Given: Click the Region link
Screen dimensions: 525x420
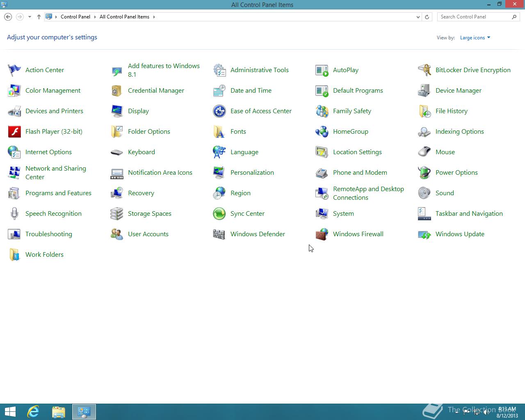Looking at the screenshot, I should [240, 193].
